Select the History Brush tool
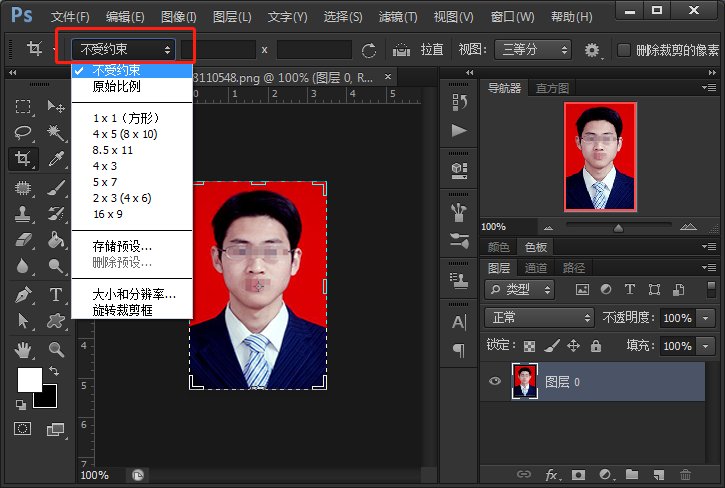Screen dimensions: 725x488 pyautogui.click(x=56, y=214)
